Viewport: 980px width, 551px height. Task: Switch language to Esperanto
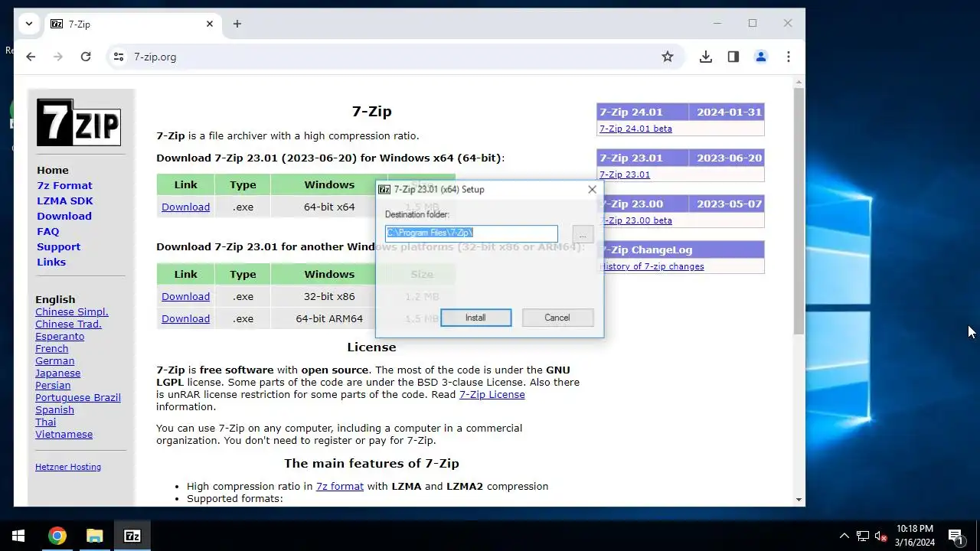tap(60, 336)
